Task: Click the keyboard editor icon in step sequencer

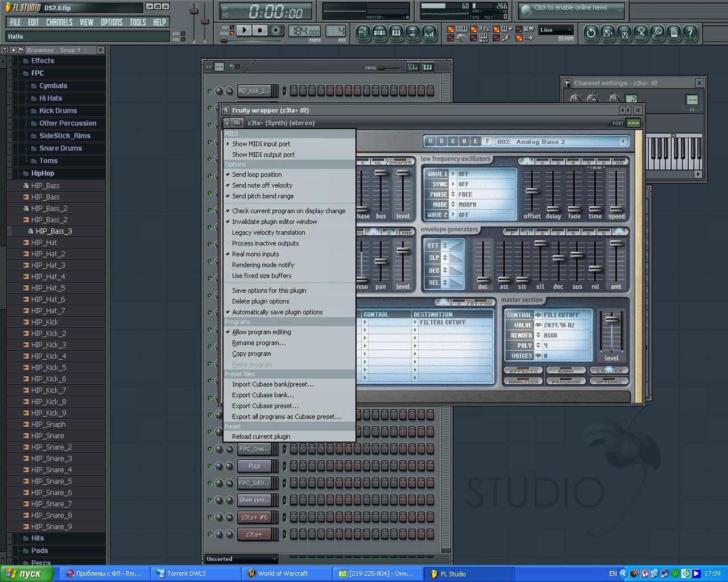Action: click(427, 67)
